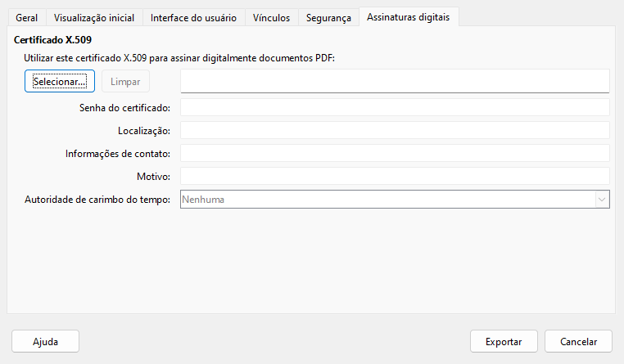
Task: Click into the Localização input field
Action: (395, 130)
